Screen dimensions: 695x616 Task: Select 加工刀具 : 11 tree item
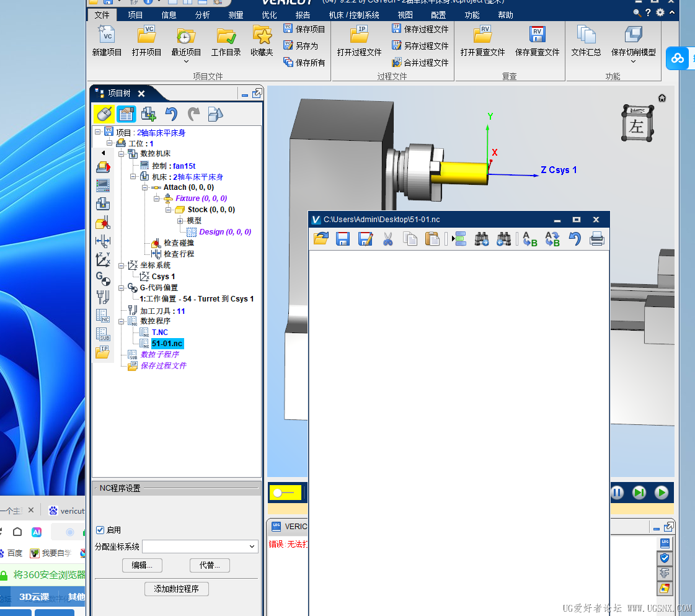(x=162, y=311)
